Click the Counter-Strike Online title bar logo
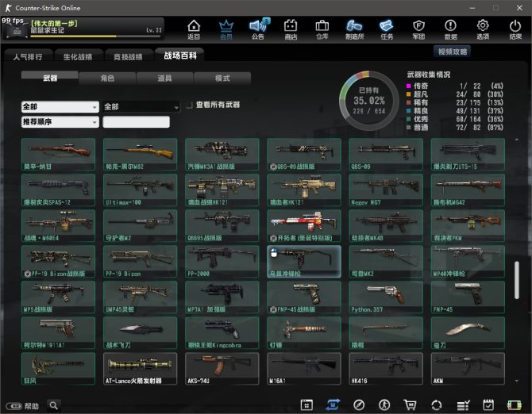This screenshot has width=532, height=414. click(x=9, y=8)
